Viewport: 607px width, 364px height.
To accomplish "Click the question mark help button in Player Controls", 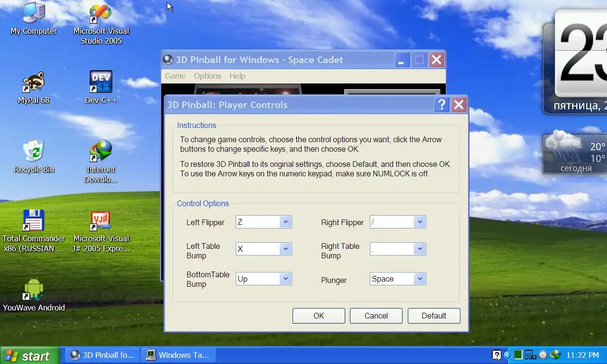I will click(441, 105).
